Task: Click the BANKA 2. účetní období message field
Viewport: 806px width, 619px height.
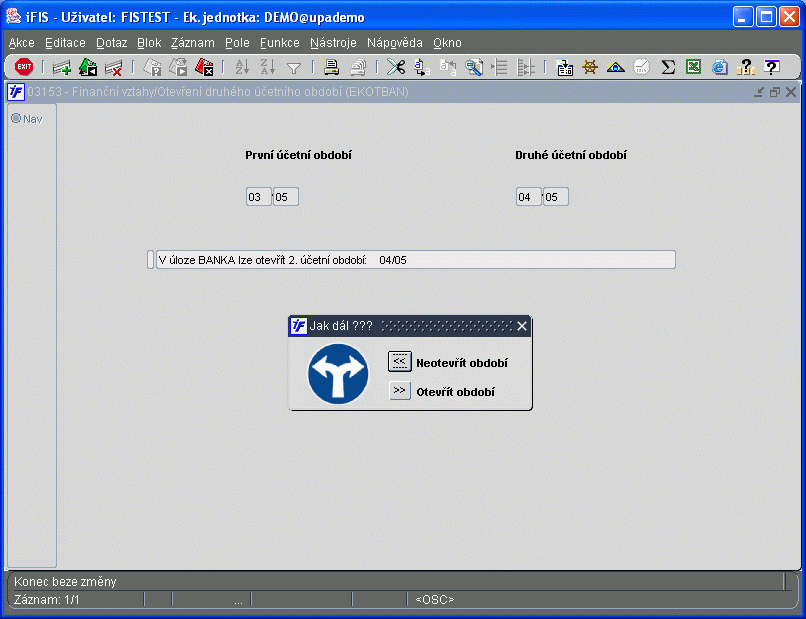Action: point(415,260)
